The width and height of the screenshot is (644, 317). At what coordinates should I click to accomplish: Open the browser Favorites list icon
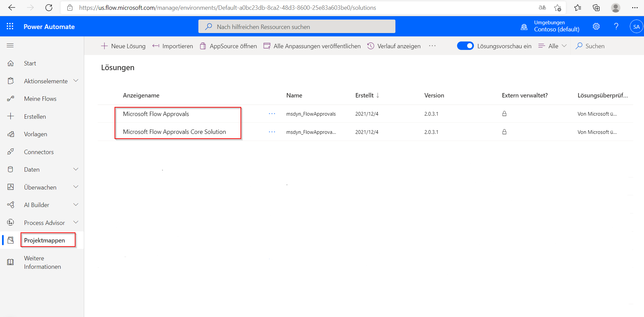578,7
